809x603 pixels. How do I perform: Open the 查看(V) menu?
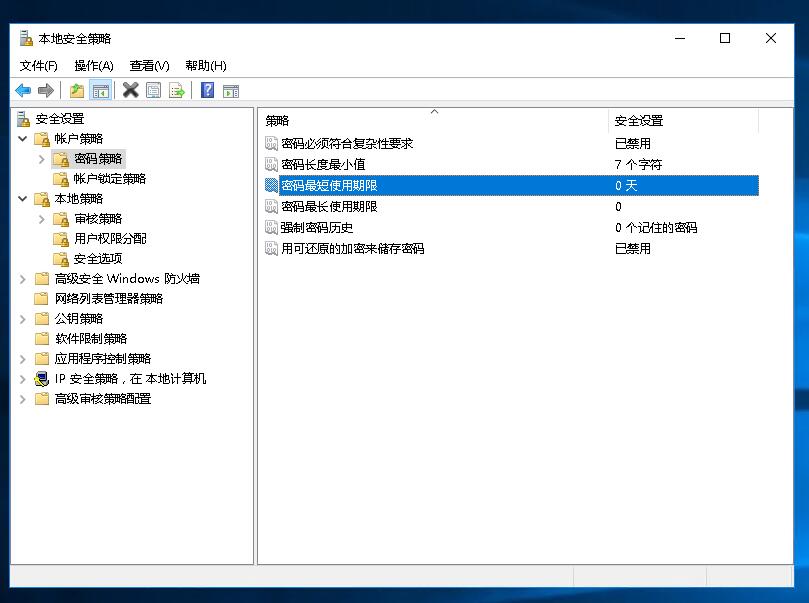150,66
